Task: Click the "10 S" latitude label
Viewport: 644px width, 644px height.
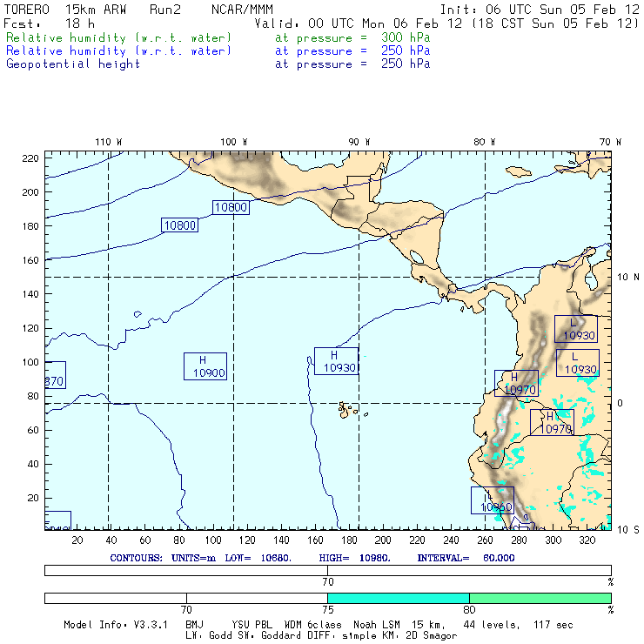Action: pyautogui.click(x=628, y=530)
